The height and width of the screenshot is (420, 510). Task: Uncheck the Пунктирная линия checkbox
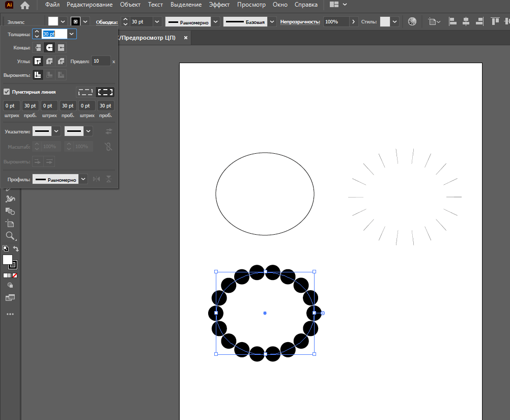7,92
